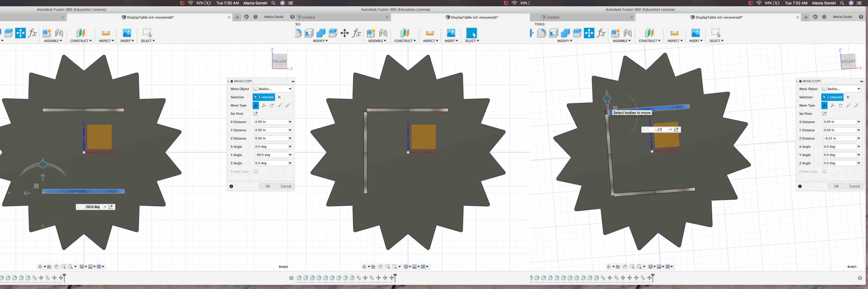The height and width of the screenshot is (289, 868).
Task: Click Joint icon in right window toolbar
Action: pyautogui.click(x=628, y=33)
